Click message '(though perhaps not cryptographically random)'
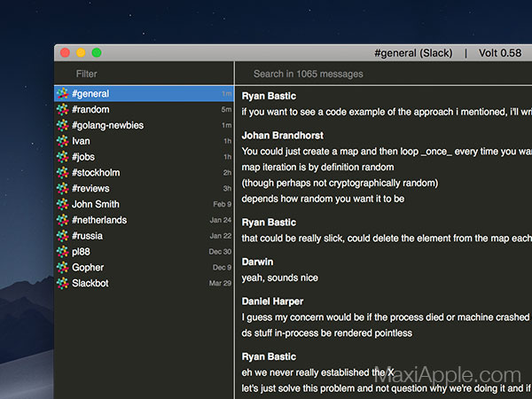 click(340, 183)
